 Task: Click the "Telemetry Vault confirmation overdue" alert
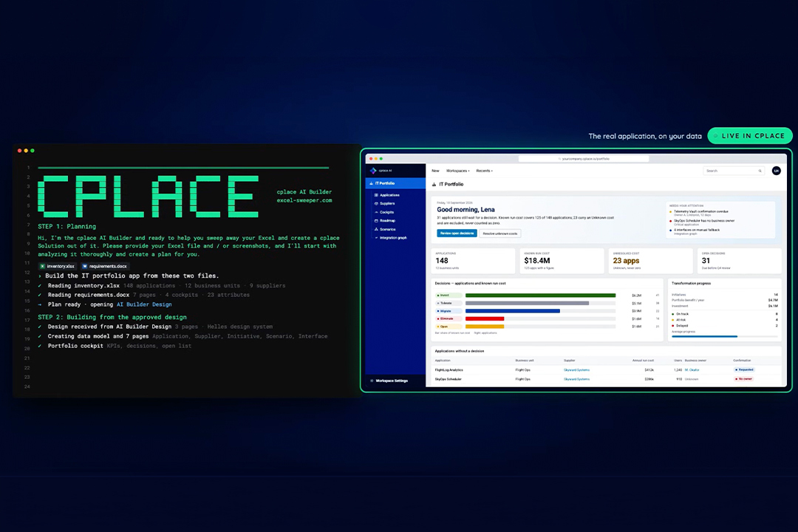[x=700, y=211]
